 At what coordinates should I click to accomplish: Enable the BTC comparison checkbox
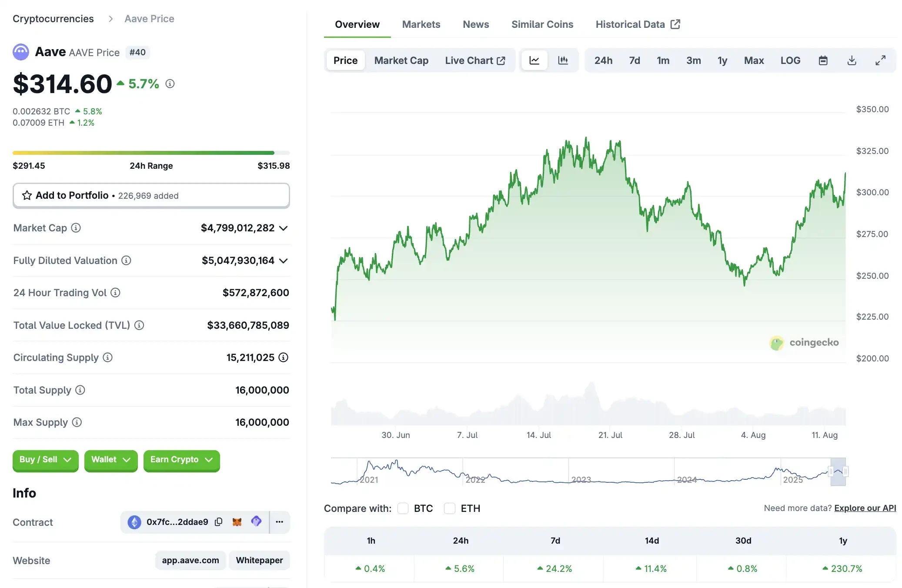[x=403, y=508]
